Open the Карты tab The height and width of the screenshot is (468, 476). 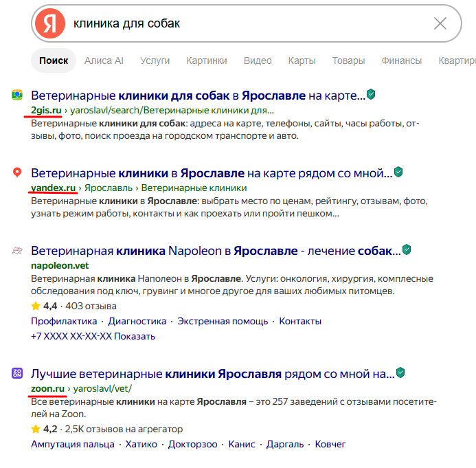302,60
